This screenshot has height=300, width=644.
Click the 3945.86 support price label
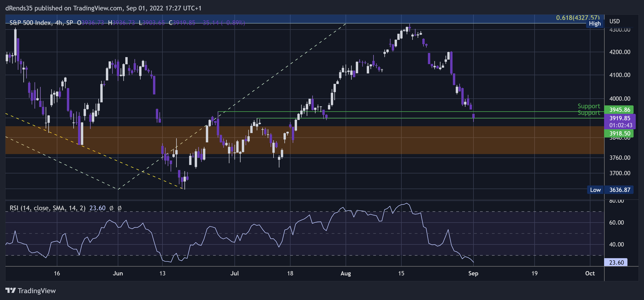pos(619,110)
